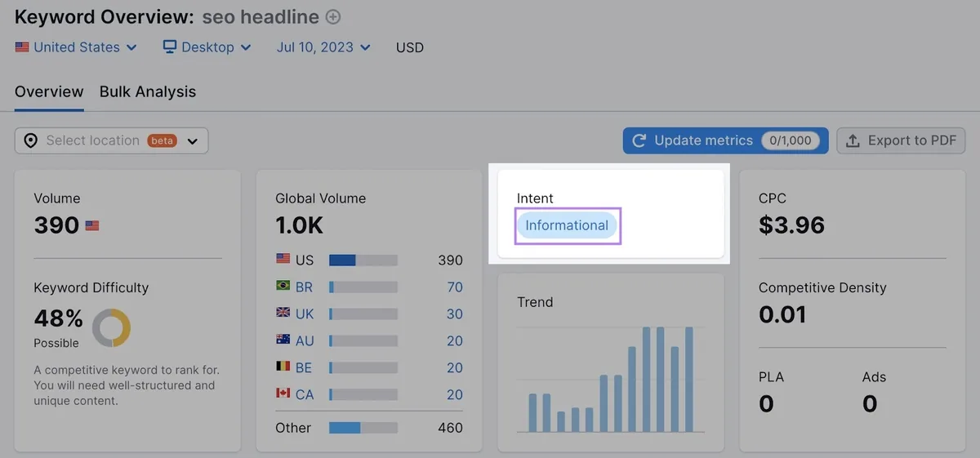Click the Global Volume value 1.0K
980x458 pixels.
coord(300,225)
